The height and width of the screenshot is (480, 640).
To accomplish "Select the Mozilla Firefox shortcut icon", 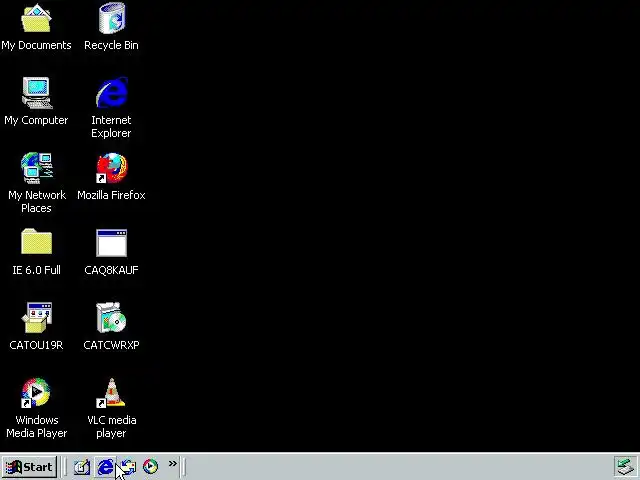I will point(111,168).
